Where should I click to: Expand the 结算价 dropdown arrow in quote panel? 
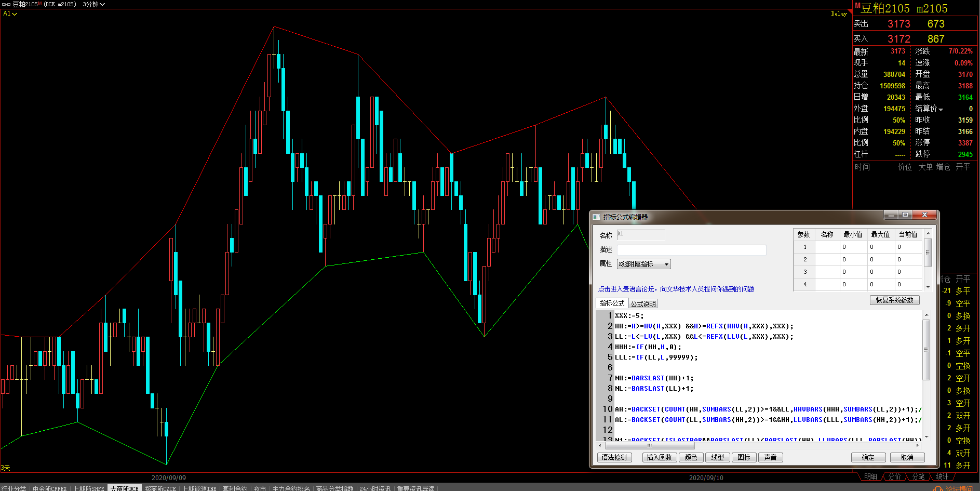[941, 109]
